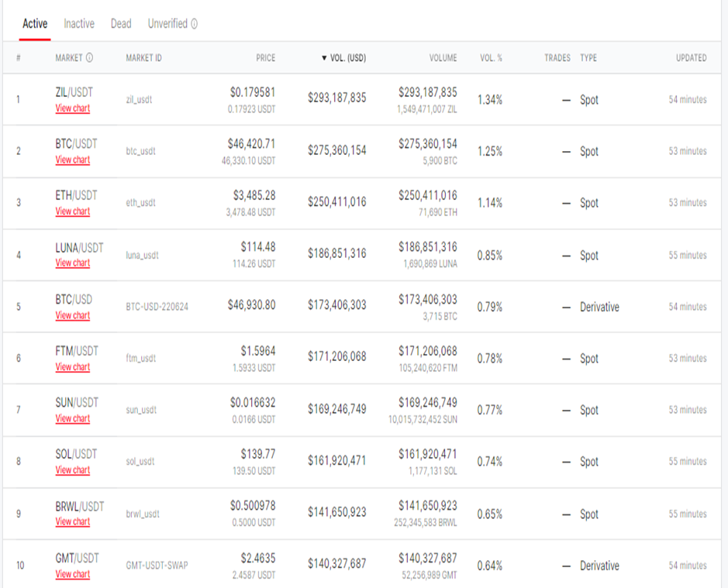Sort the table by PRICE column
Image resolution: width=728 pixels, height=588 pixels.
click(x=265, y=58)
